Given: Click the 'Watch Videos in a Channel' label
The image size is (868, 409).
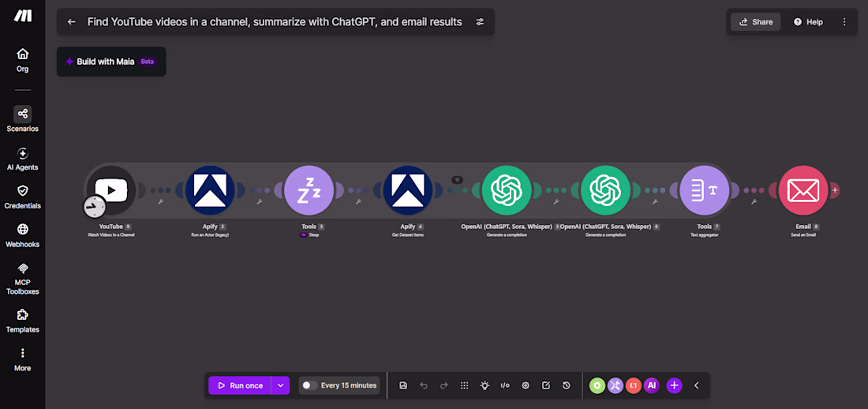Looking at the screenshot, I should coord(111,235).
